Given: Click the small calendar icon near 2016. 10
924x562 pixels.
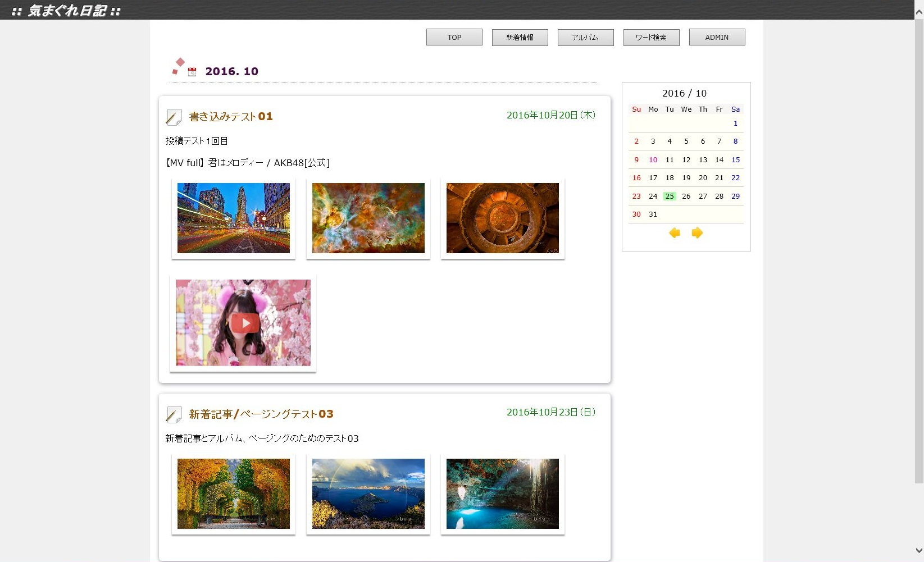Looking at the screenshot, I should point(192,72).
